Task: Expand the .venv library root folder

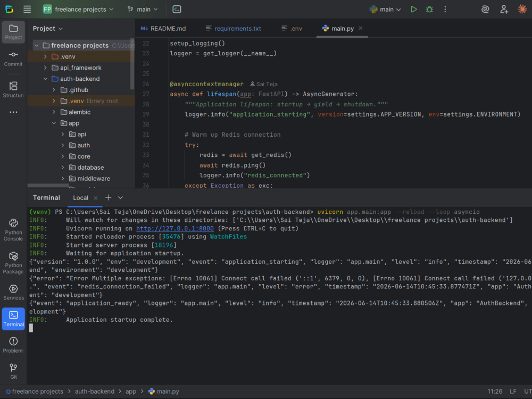Action: tap(54, 101)
